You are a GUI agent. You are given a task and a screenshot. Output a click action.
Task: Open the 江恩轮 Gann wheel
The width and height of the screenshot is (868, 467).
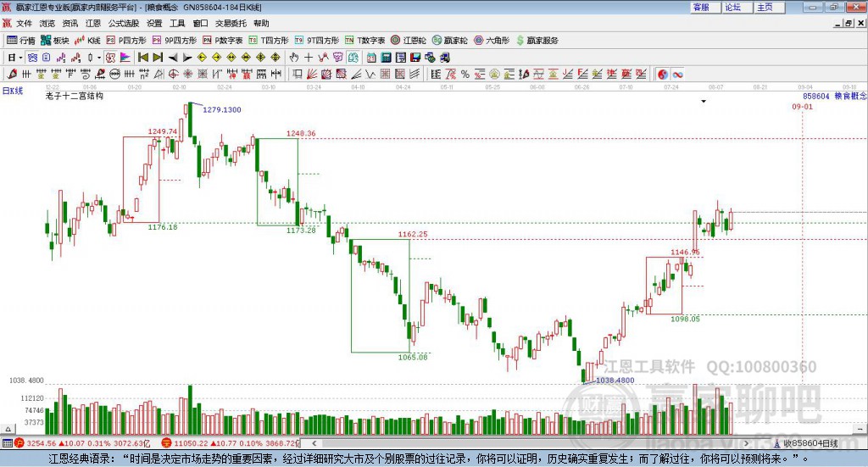click(x=409, y=41)
